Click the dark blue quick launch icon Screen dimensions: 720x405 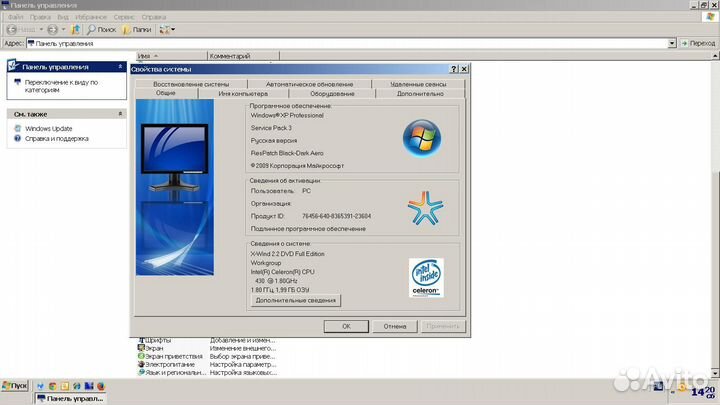pos(89,386)
